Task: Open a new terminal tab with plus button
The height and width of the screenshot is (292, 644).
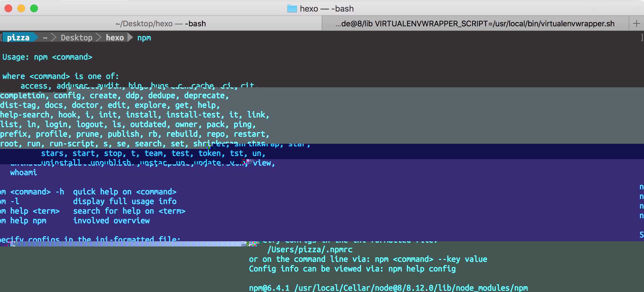Action: pyautogui.click(x=636, y=23)
